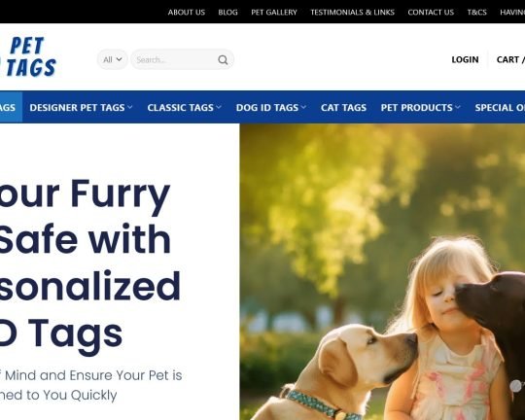Open Testimonials & Links page

point(352,13)
